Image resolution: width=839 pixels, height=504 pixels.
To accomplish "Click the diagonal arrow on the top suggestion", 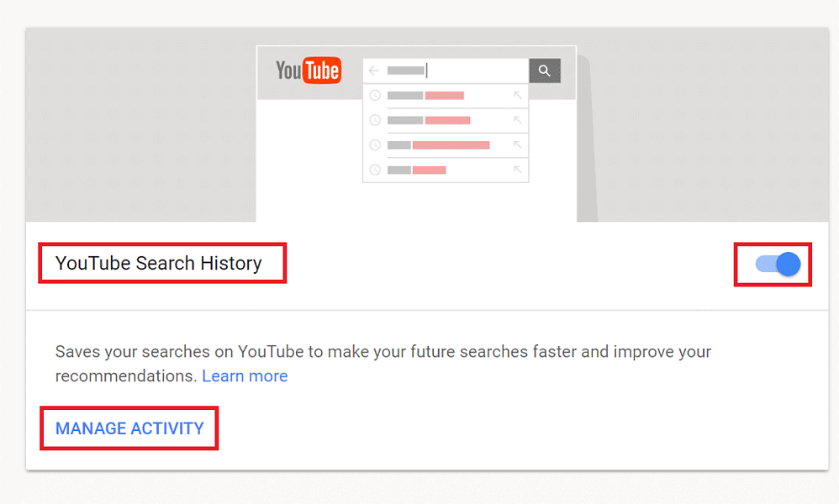I will tap(518, 95).
